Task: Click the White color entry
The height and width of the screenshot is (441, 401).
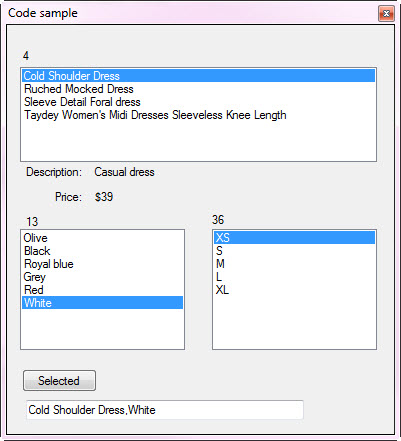Action: pos(103,303)
